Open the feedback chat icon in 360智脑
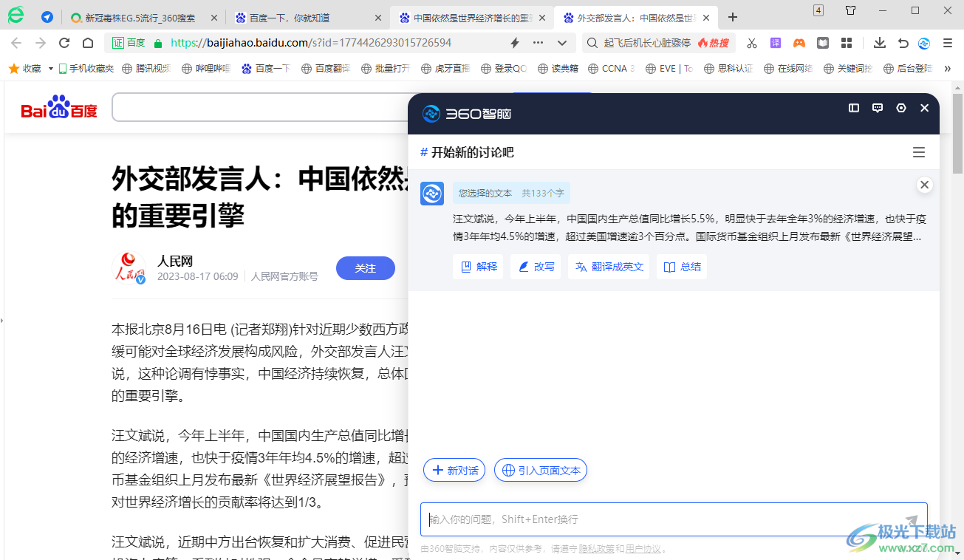The width and height of the screenshot is (964, 560). 877,108
